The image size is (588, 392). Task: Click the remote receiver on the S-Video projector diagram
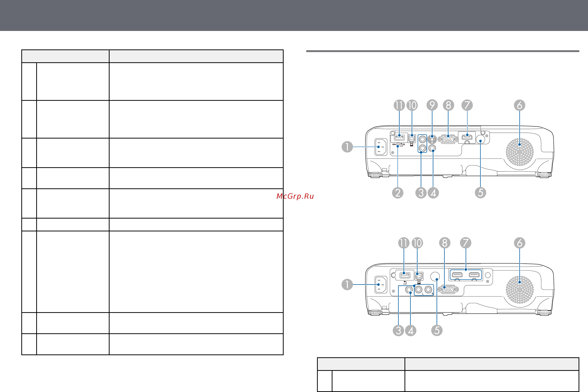click(481, 139)
